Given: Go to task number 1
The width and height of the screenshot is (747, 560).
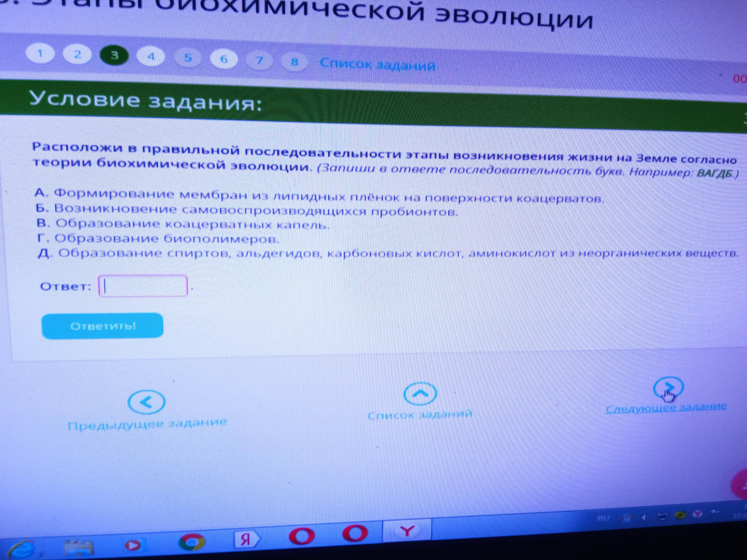Looking at the screenshot, I should (x=40, y=54).
